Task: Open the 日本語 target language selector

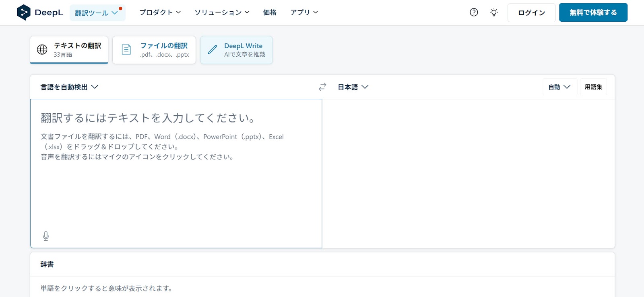Action: coord(353,87)
